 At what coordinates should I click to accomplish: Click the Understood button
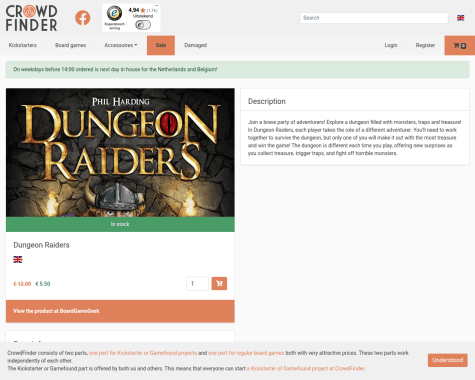coord(448,360)
